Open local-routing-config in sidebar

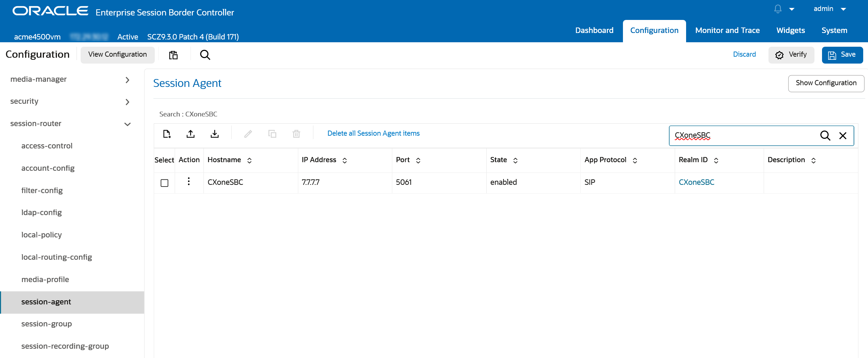click(x=56, y=257)
